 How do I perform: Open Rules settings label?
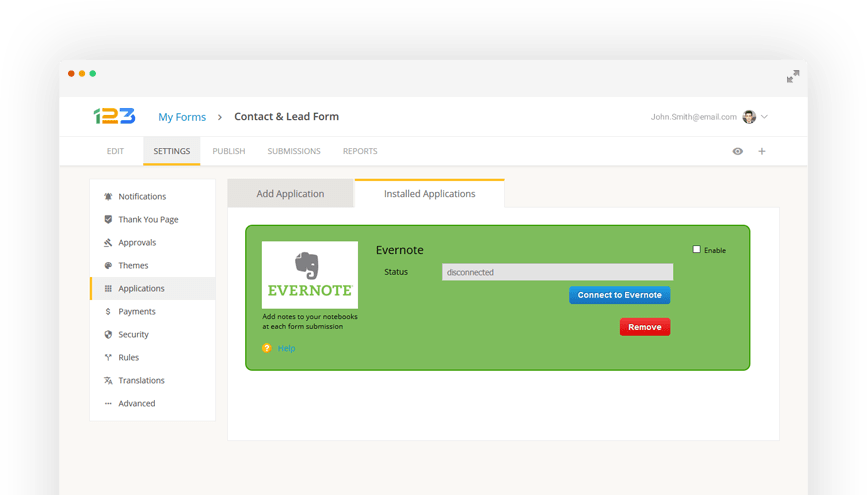[128, 357]
